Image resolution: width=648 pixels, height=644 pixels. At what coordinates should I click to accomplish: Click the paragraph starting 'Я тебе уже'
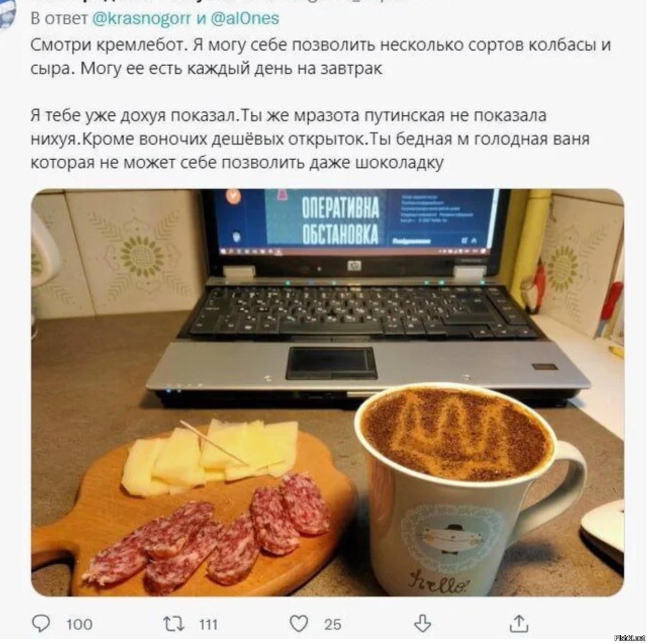tap(310, 139)
